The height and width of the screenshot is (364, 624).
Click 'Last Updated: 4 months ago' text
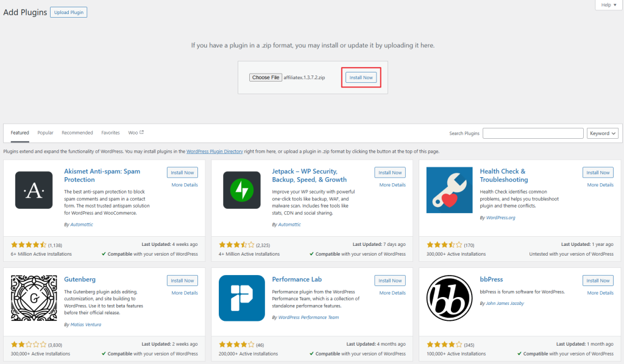376,344
